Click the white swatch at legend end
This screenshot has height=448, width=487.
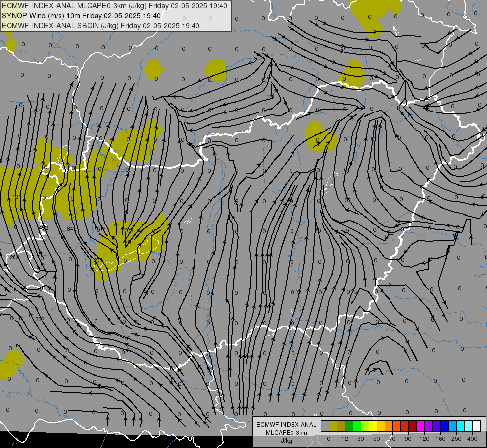point(477,426)
